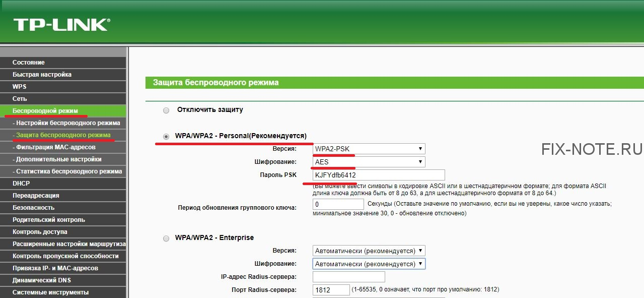Select WPA/WPA2 - Enterprise radio button

[166, 239]
